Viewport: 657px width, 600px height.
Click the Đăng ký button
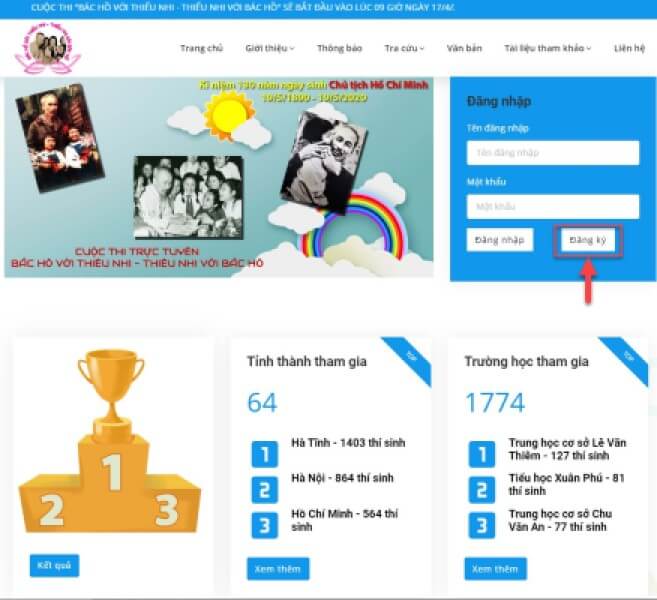[587, 240]
